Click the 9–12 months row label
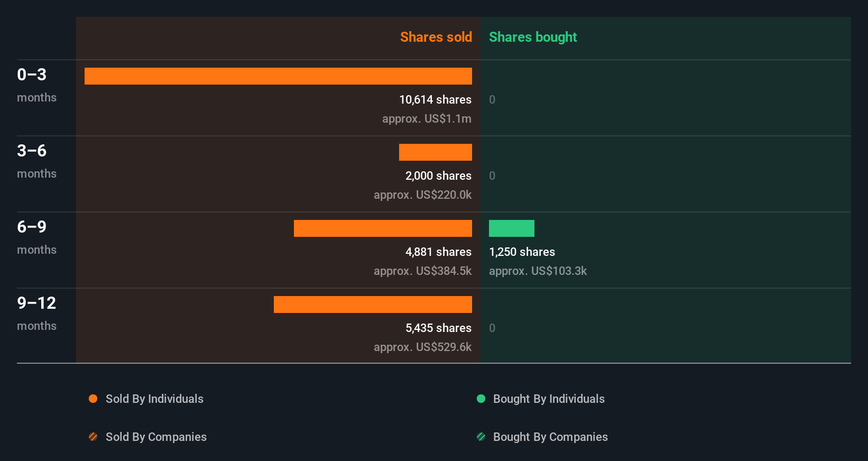This screenshot has width=868, height=461. pyautogui.click(x=36, y=313)
